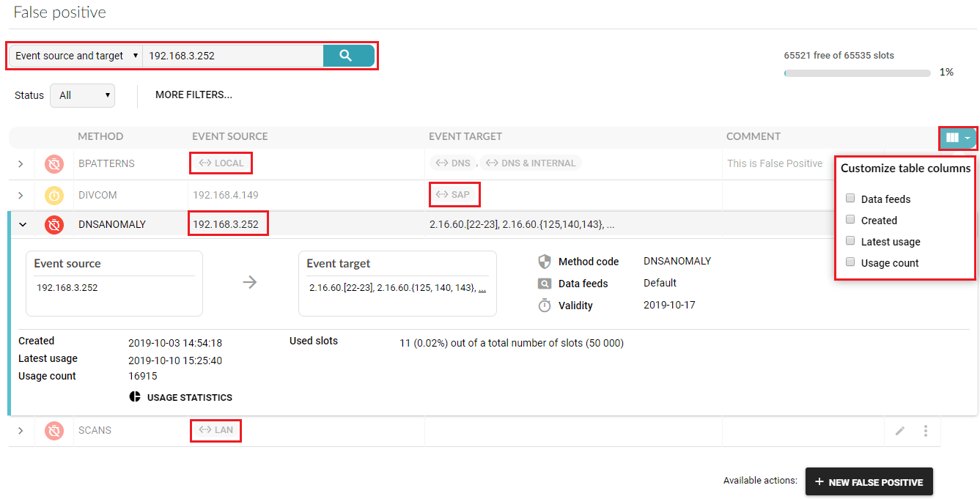Click the MORE FILTERS link

pyautogui.click(x=194, y=95)
